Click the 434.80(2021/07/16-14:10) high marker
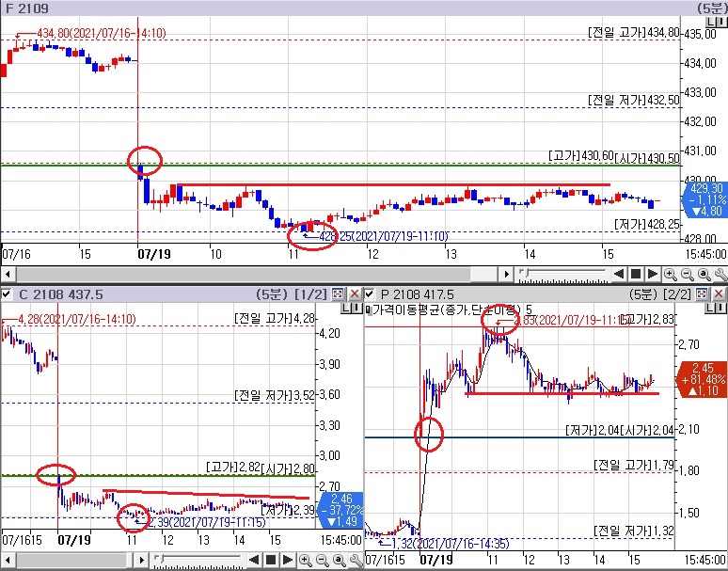Screen dimensions: 728x571 (102, 33)
